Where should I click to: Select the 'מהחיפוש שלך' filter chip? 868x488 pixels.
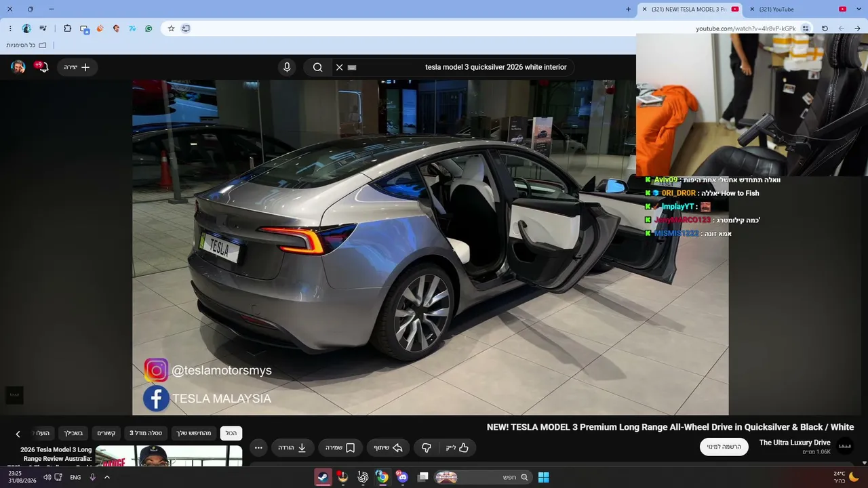coord(194,433)
